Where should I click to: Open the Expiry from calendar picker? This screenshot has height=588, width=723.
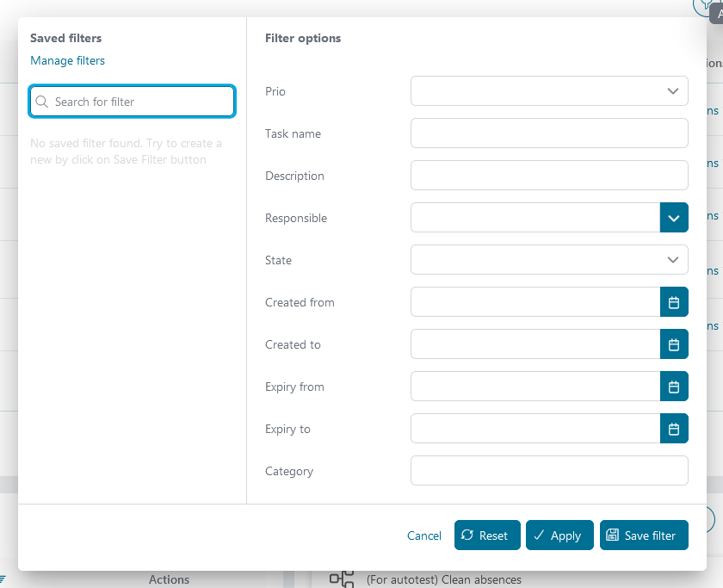pyautogui.click(x=674, y=387)
